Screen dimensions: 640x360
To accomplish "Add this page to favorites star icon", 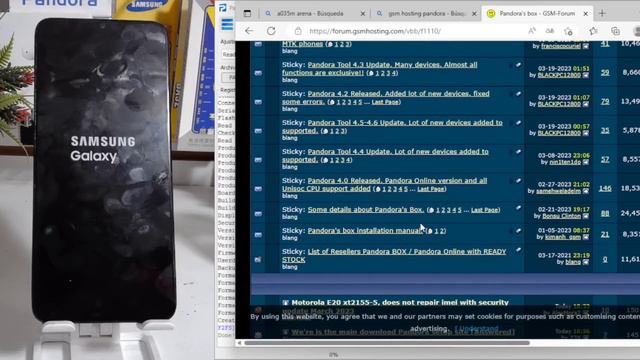I will point(568,31).
